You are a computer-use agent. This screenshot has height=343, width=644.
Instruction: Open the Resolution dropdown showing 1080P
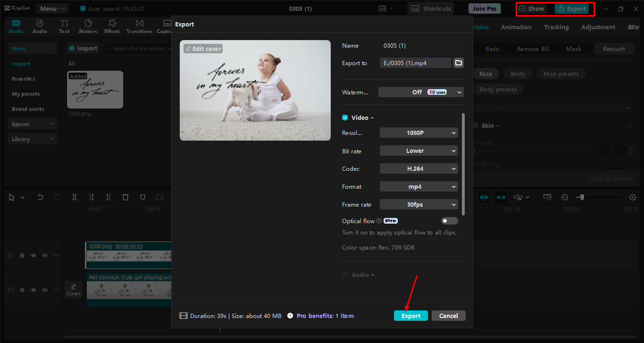(418, 133)
